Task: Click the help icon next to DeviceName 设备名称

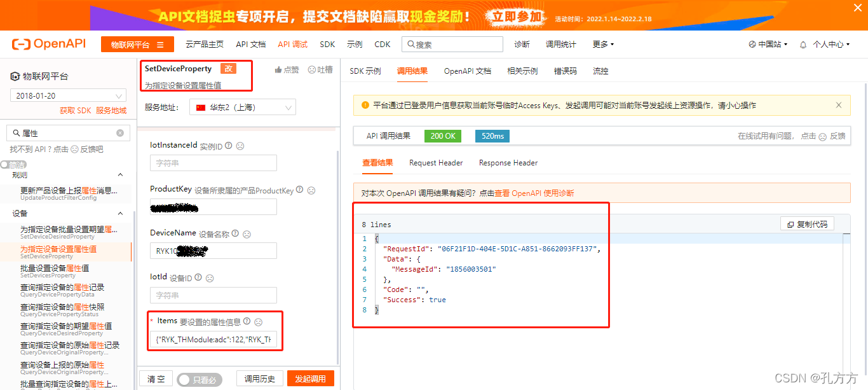Action: pos(235,233)
